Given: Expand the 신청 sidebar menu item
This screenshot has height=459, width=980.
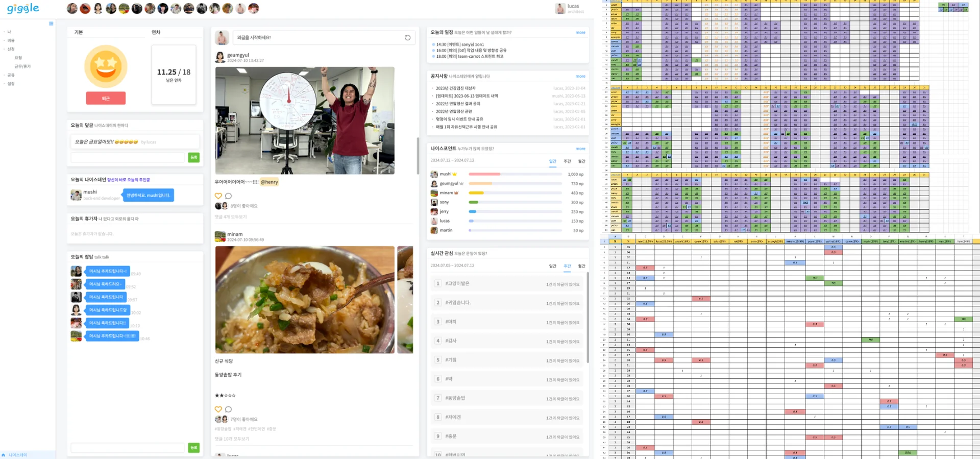Looking at the screenshot, I should [x=11, y=49].
